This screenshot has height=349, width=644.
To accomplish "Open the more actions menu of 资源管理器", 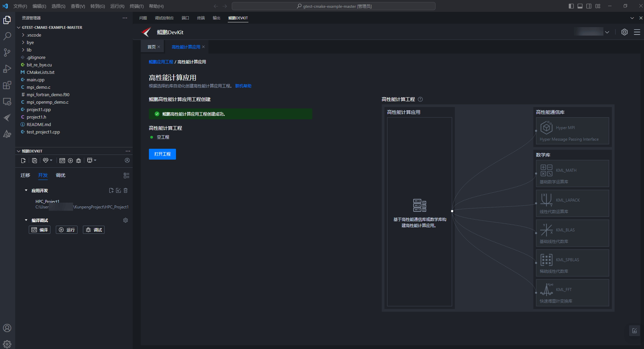I will (x=125, y=18).
